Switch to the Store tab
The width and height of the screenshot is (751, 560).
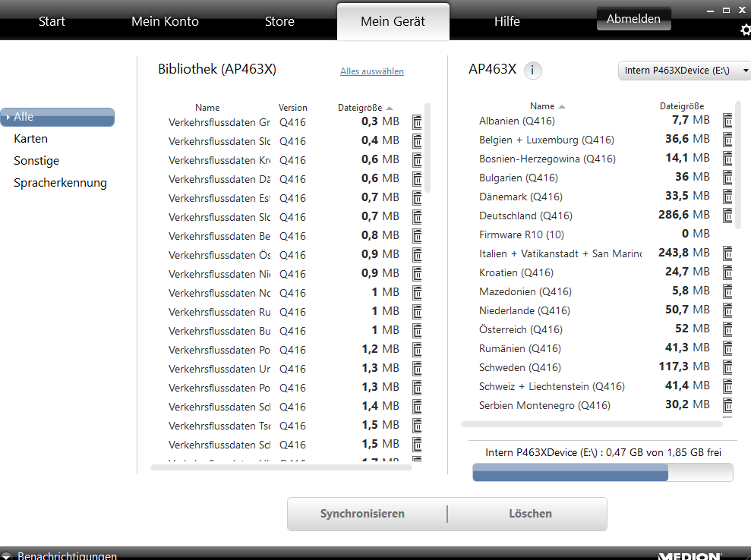(x=279, y=21)
